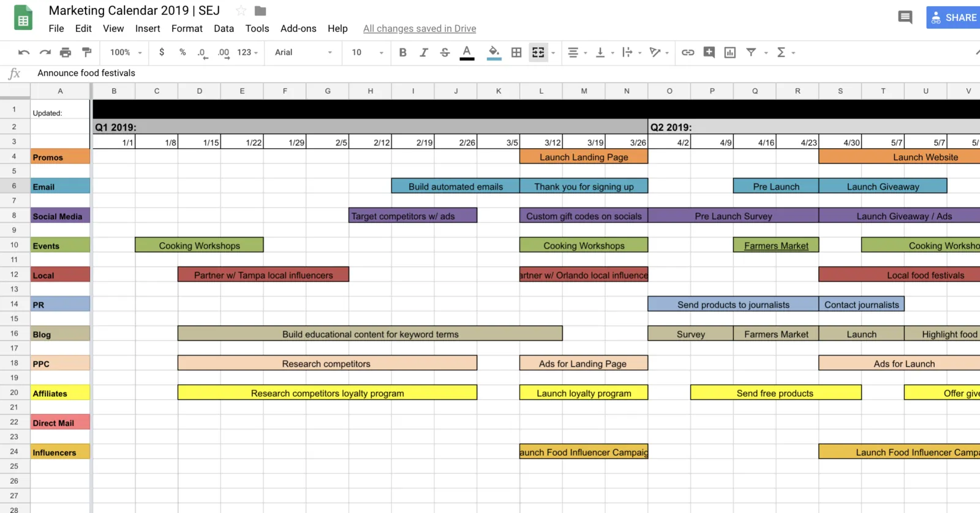Select the Launch Landing Page cell
This screenshot has width=980, height=513.
click(584, 157)
